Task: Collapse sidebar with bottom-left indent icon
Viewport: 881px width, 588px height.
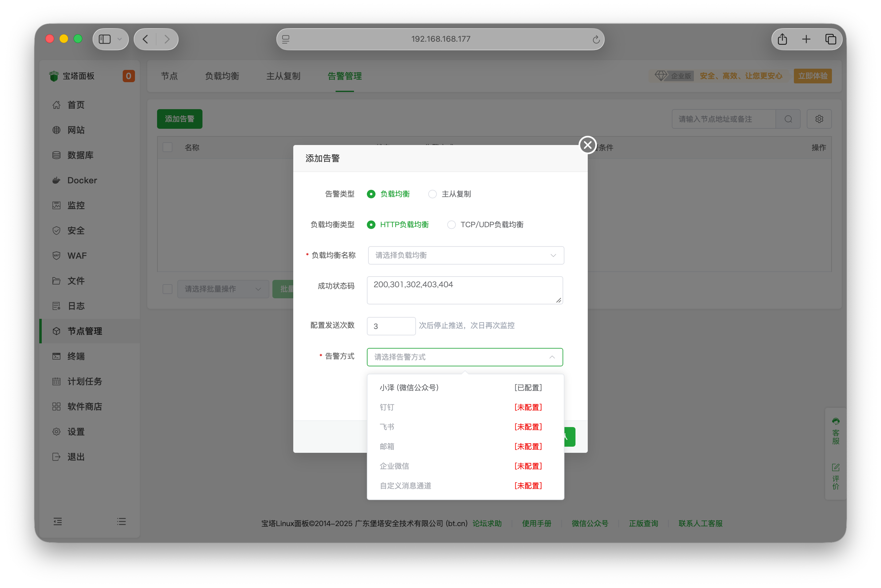Action: click(x=57, y=521)
